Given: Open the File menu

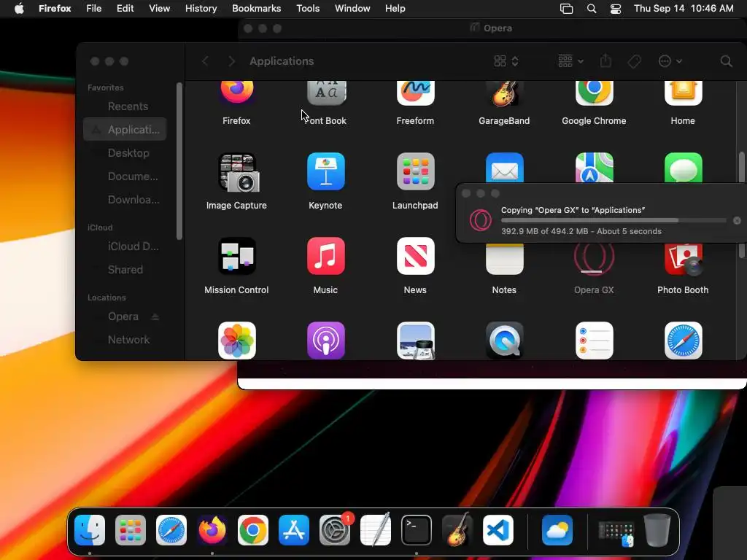Looking at the screenshot, I should click(x=94, y=9).
